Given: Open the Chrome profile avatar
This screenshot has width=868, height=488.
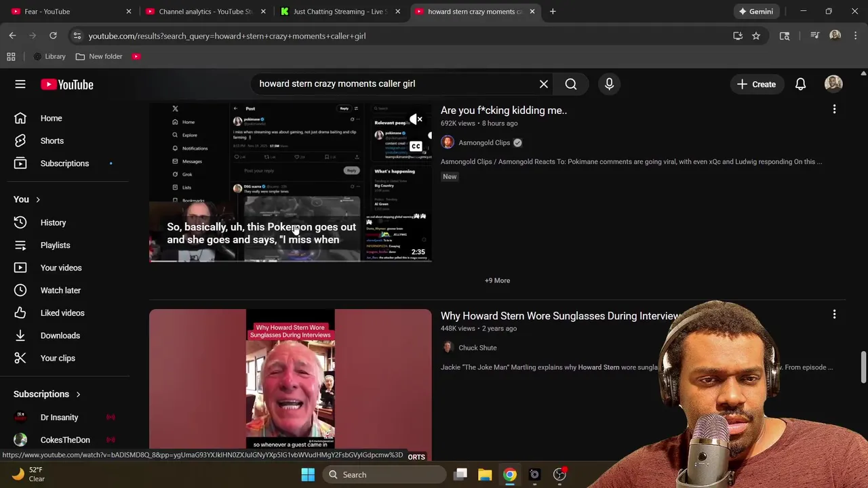Looking at the screenshot, I should (x=835, y=36).
